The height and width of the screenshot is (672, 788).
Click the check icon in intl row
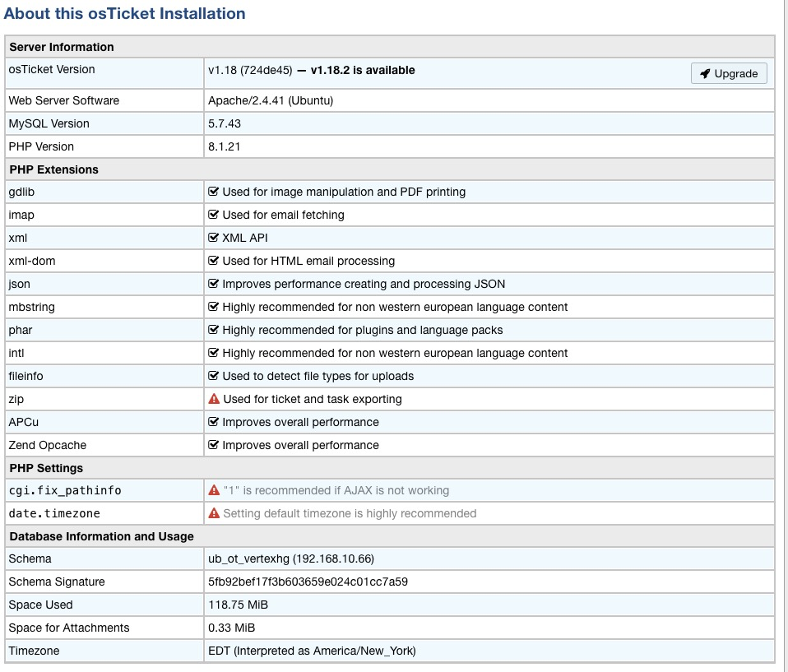point(214,353)
